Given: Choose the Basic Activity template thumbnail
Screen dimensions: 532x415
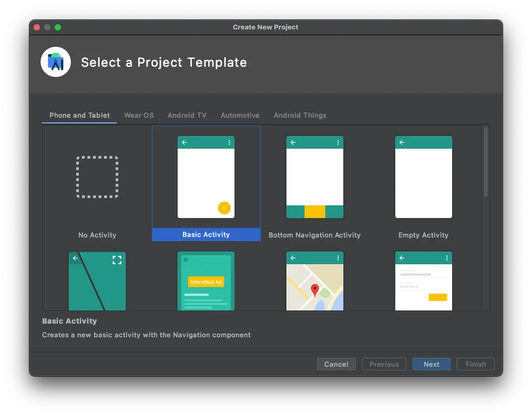Looking at the screenshot, I should coord(206,177).
